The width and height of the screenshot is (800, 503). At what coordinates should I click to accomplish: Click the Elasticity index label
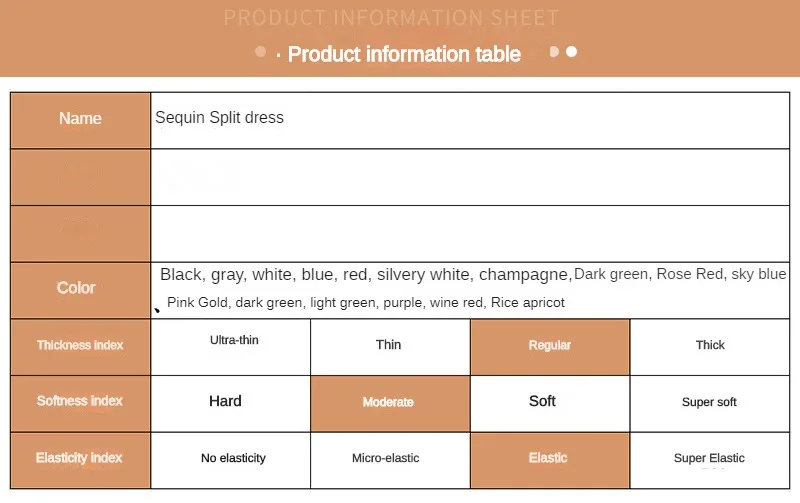click(79, 458)
